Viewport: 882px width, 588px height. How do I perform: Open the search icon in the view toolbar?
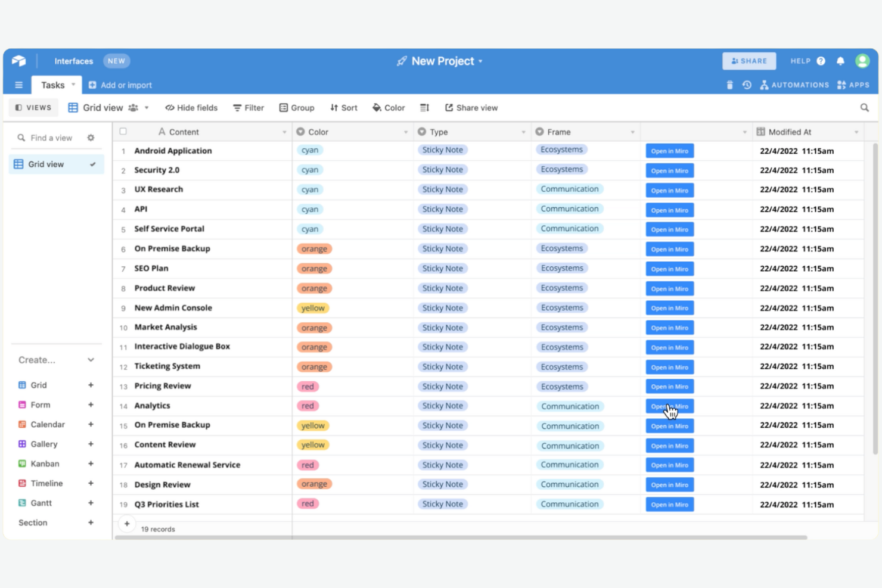tap(864, 107)
